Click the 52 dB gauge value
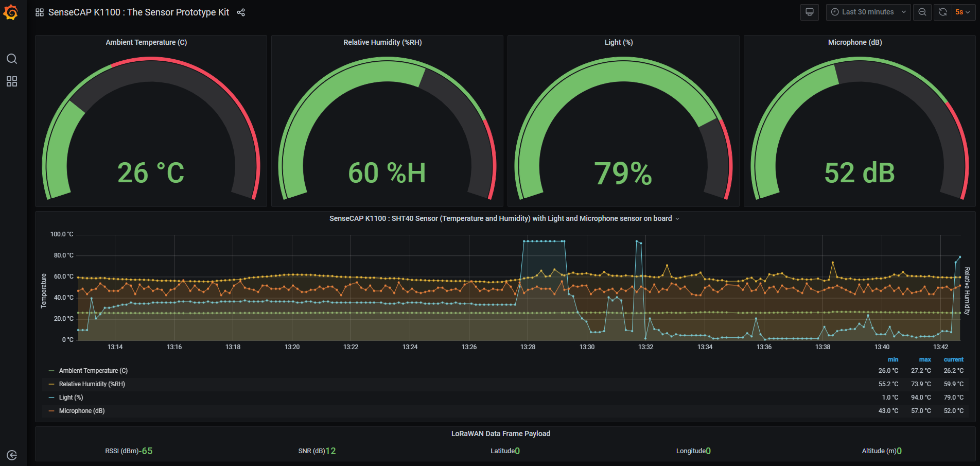The height and width of the screenshot is (466, 980). (x=860, y=173)
